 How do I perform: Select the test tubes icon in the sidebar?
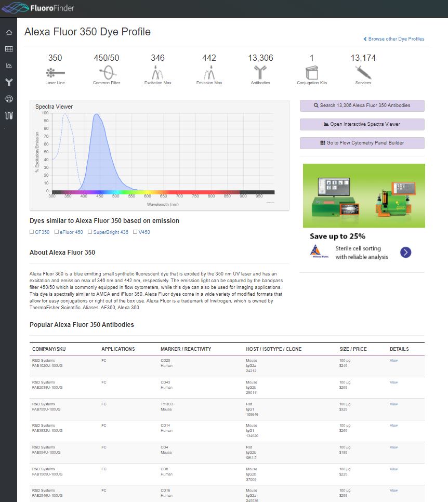click(x=8, y=115)
